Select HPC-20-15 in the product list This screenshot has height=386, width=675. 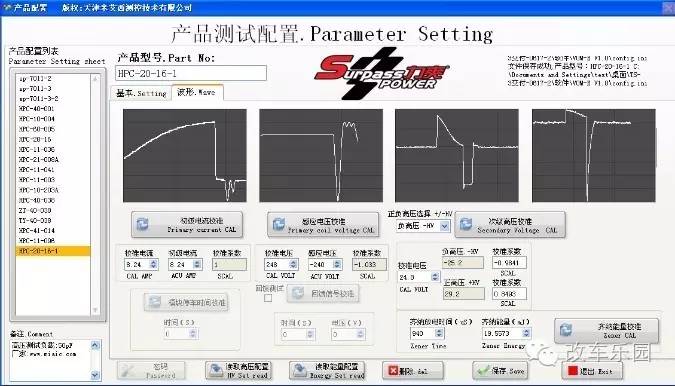tap(53, 139)
